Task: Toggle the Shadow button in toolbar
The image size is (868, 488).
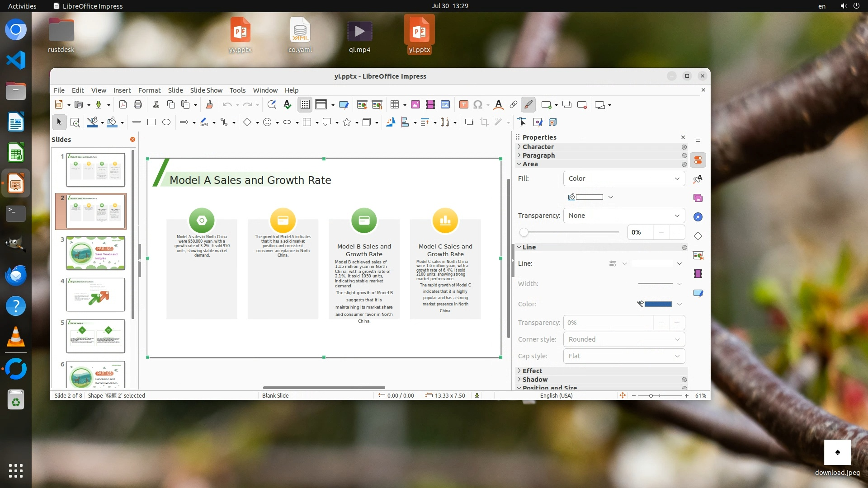Action: pyautogui.click(x=469, y=122)
